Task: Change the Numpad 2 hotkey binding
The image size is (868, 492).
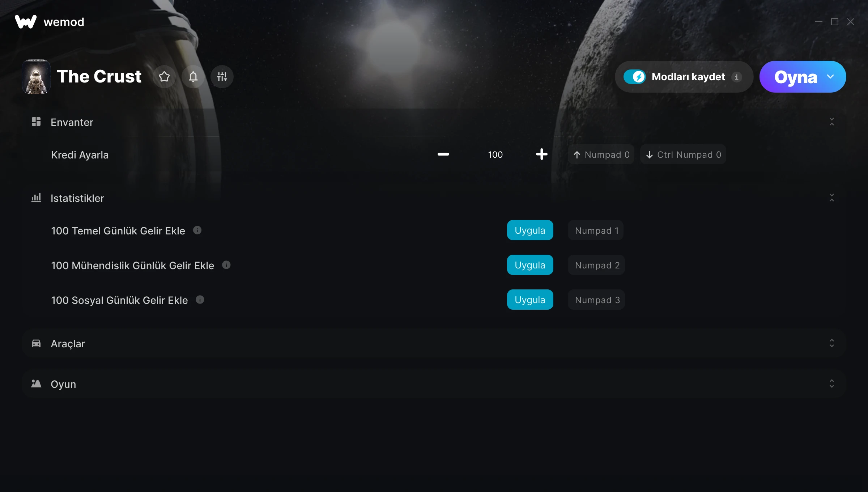Action: (x=597, y=265)
